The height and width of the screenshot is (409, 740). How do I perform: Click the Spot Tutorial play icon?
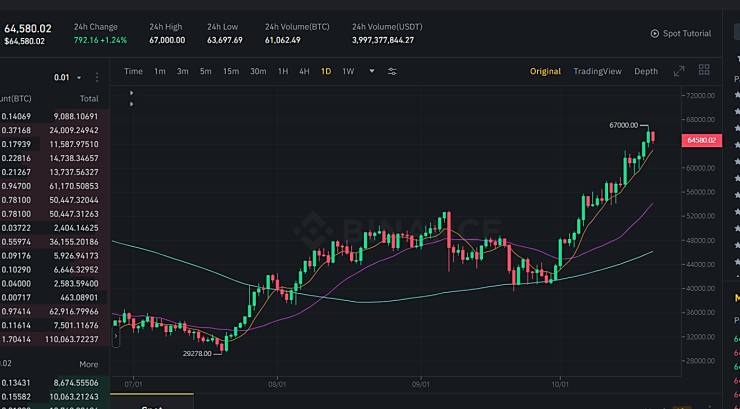(655, 33)
